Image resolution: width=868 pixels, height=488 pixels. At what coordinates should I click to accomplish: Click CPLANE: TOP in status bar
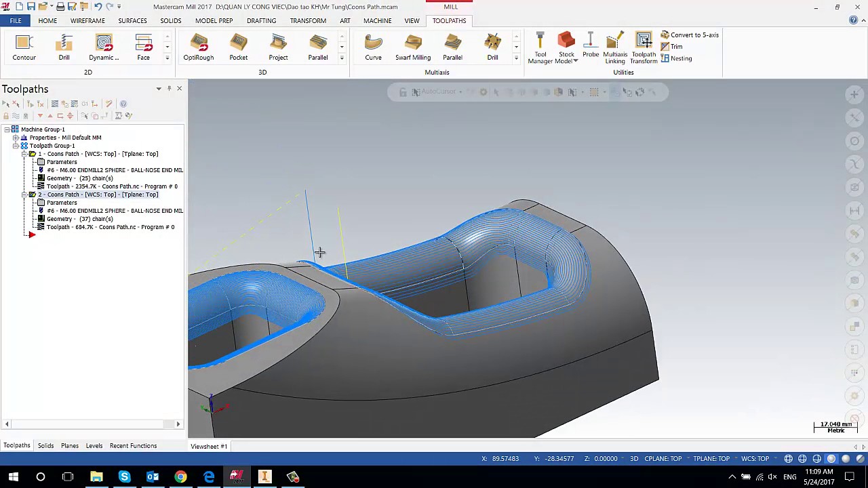point(663,459)
